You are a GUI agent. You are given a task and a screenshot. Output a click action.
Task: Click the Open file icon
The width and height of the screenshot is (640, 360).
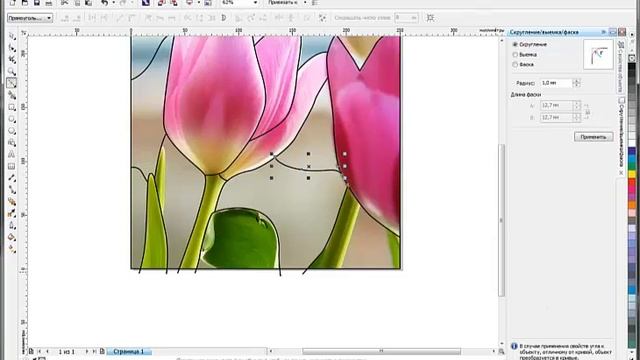click(x=24, y=2)
